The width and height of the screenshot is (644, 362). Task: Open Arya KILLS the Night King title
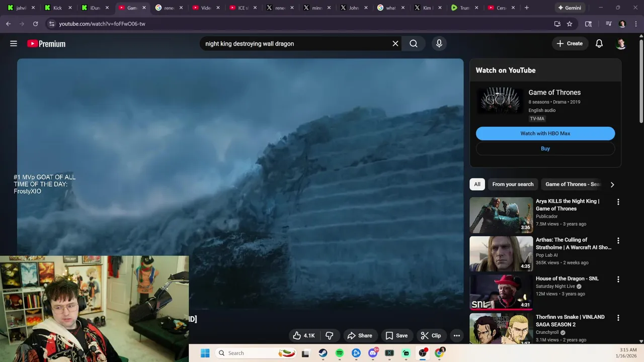click(568, 205)
